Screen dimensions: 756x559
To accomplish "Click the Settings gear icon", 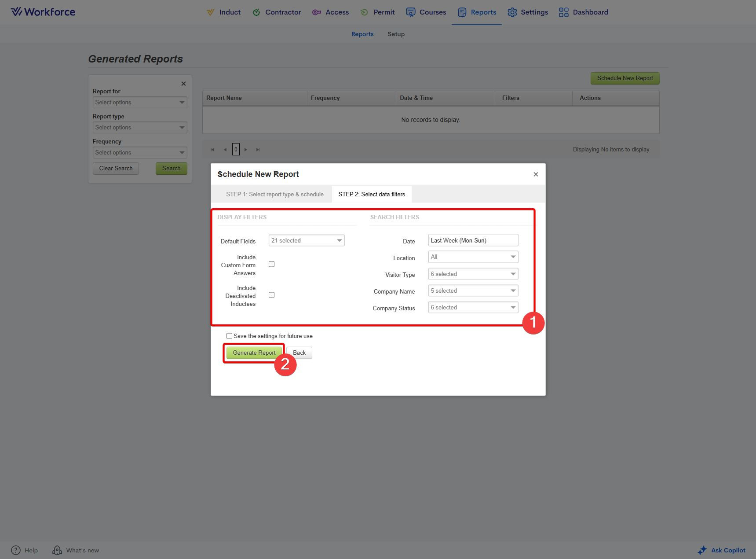I will pos(512,12).
